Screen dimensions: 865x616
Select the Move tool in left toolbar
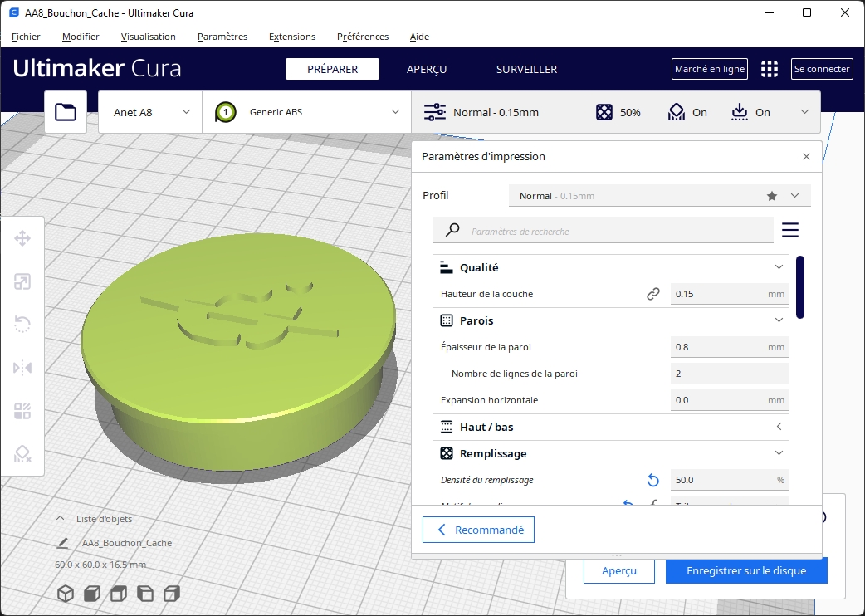pyautogui.click(x=22, y=239)
